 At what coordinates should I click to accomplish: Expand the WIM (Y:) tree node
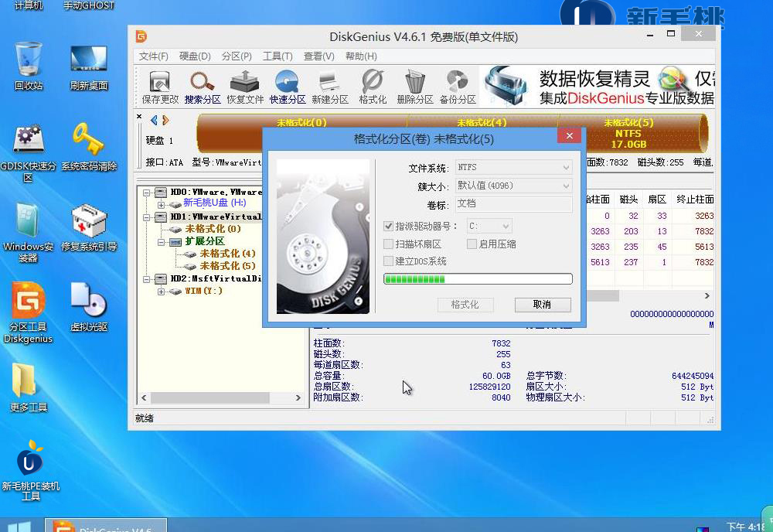tap(162, 292)
